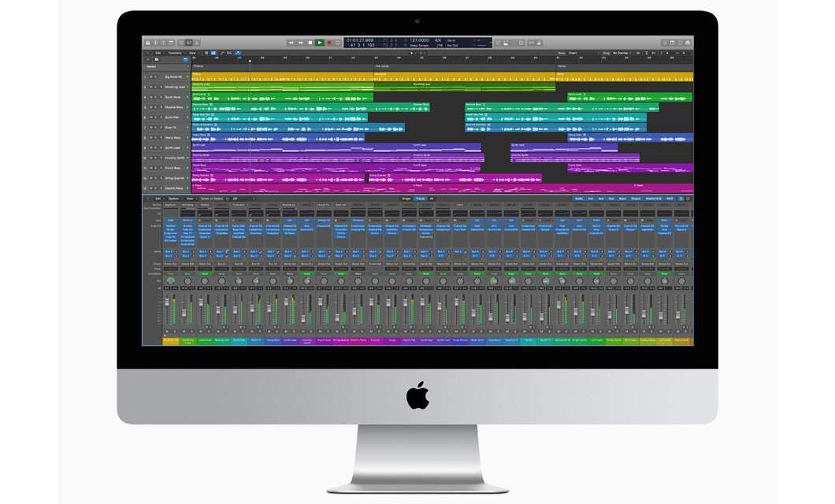Open the Tracks area View menu
835x504 pixels.
click(x=192, y=54)
